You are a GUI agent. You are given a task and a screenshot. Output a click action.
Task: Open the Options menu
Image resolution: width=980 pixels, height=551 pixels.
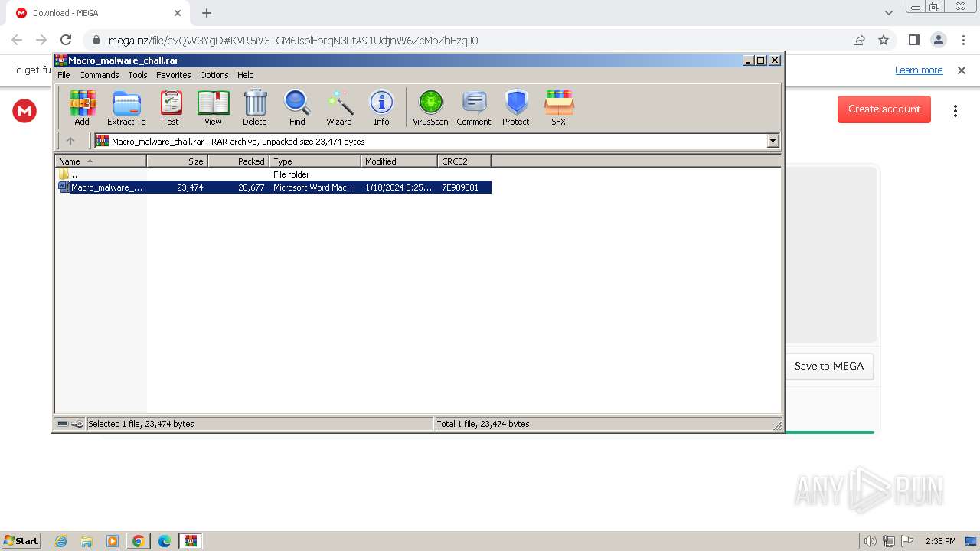pos(214,75)
